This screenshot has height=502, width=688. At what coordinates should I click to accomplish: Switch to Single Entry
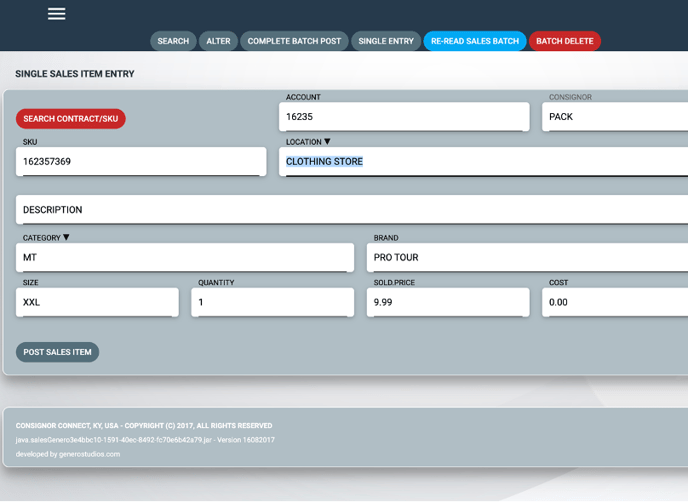(386, 41)
